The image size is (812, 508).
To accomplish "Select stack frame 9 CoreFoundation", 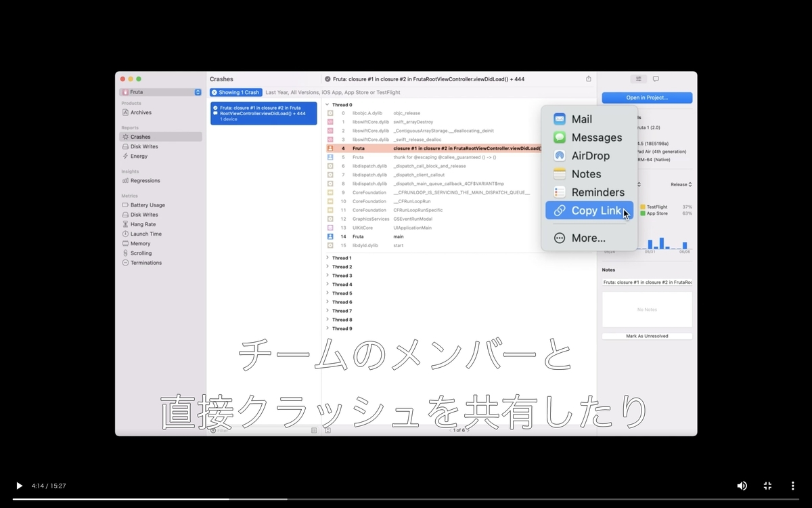I will [x=433, y=192].
